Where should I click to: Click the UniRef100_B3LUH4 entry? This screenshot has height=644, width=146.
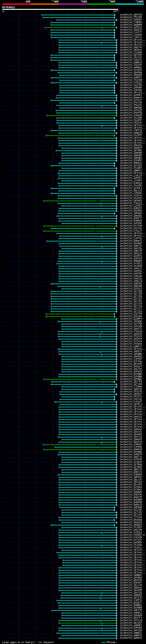pyautogui.click(x=131, y=316)
